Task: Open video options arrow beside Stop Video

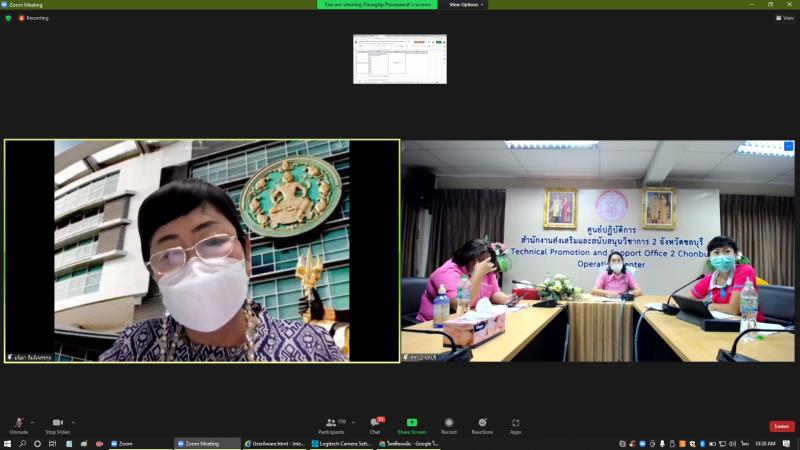Action: pyautogui.click(x=73, y=422)
